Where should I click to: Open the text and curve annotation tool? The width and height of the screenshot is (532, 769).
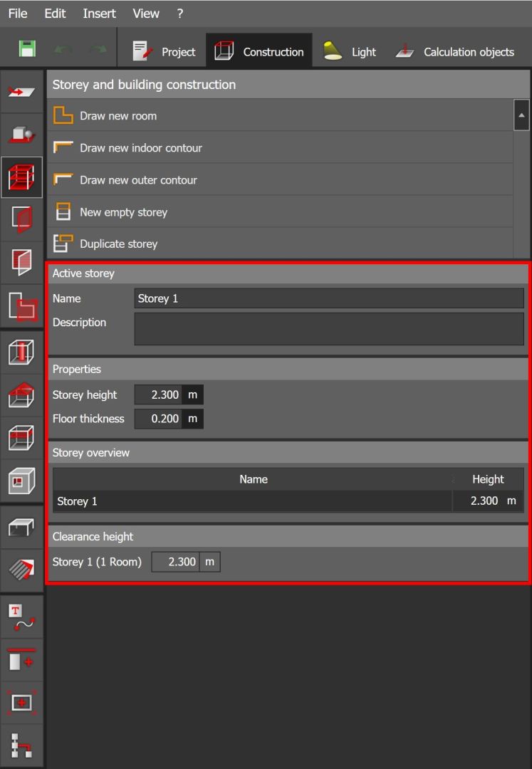click(21, 617)
